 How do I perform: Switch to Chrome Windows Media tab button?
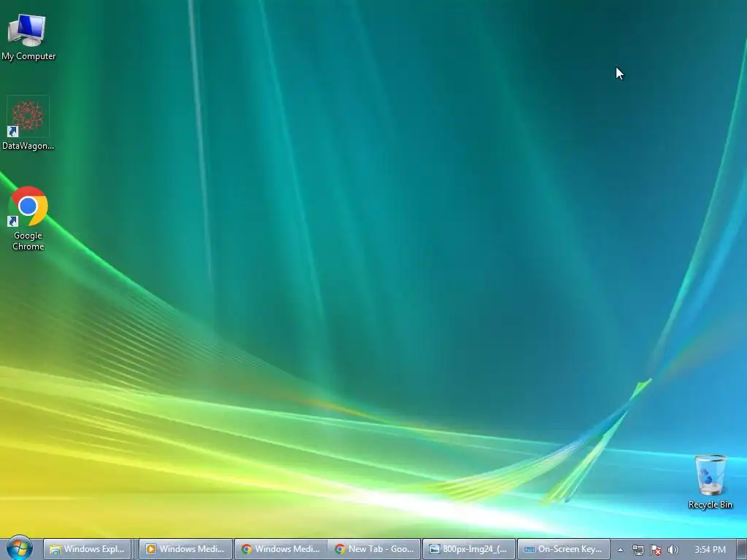click(x=280, y=549)
